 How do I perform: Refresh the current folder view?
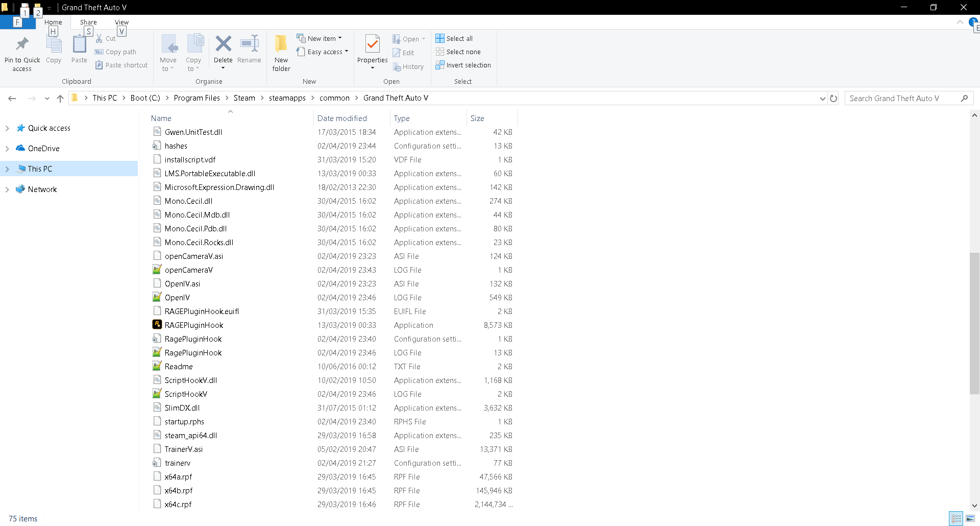pyautogui.click(x=834, y=99)
